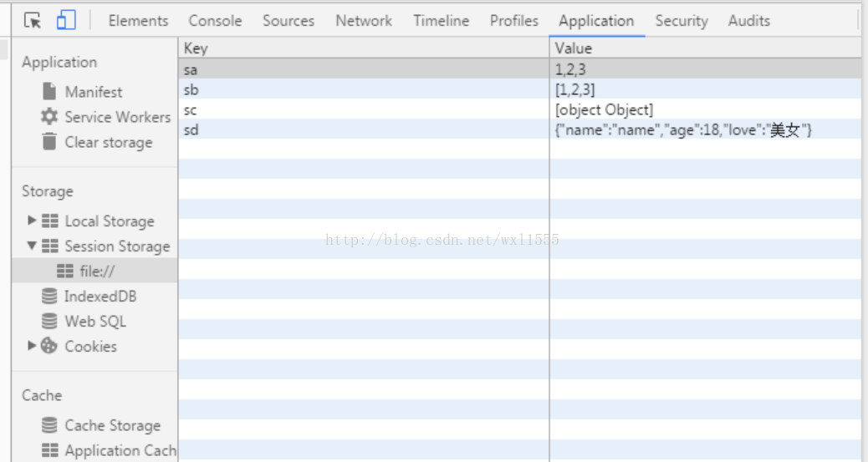
Task: Click the Cookies cookie icon
Action: [x=49, y=346]
